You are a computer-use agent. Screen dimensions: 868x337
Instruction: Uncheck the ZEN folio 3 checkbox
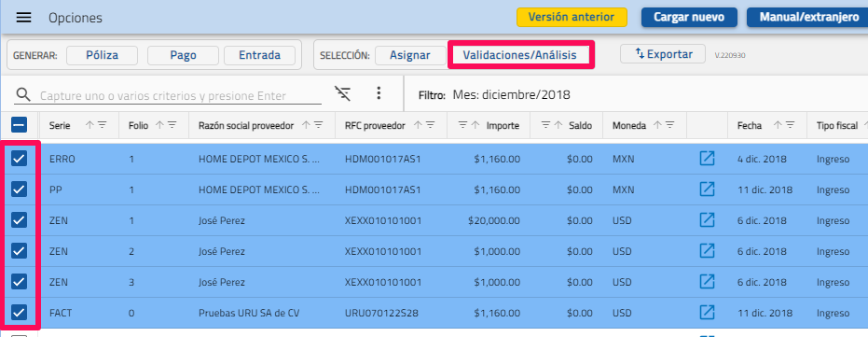point(19,282)
